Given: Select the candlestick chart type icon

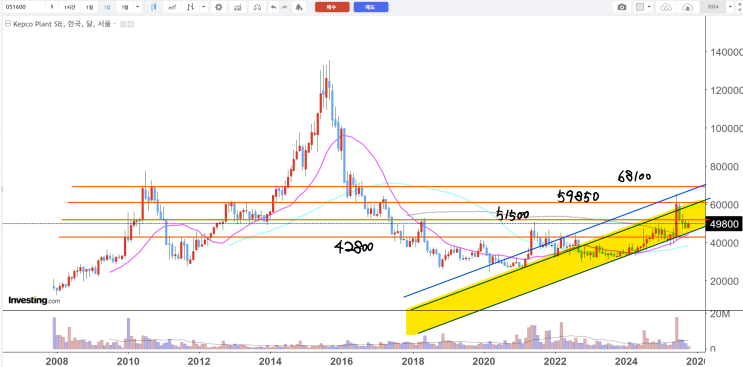Looking at the screenshot, I should click(x=154, y=7).
